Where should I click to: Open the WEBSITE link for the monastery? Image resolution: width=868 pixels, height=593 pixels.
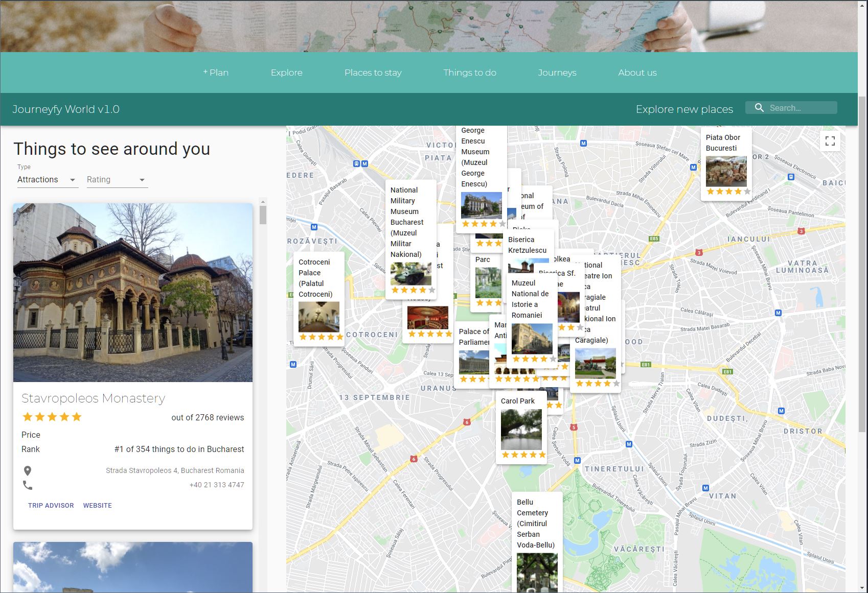pos(97,505)
